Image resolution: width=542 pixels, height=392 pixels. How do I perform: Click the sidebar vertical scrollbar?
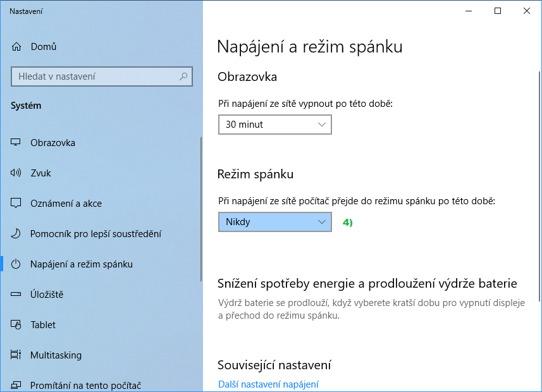[201, 209]
